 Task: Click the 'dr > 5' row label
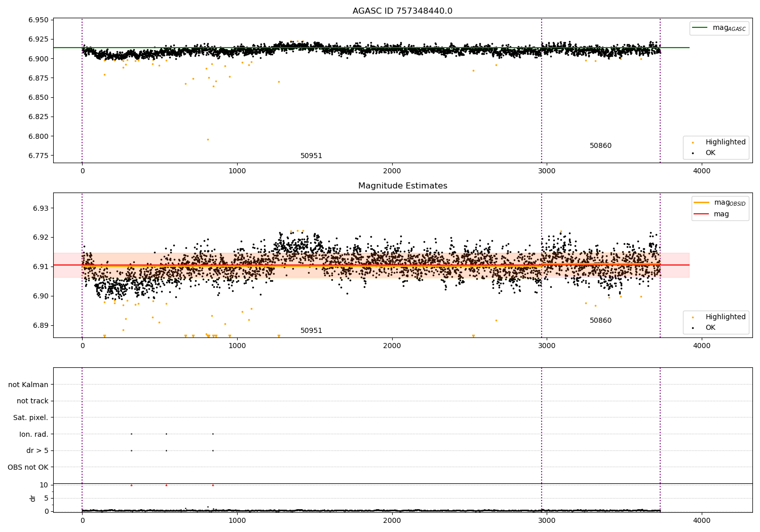coord(37,451)
